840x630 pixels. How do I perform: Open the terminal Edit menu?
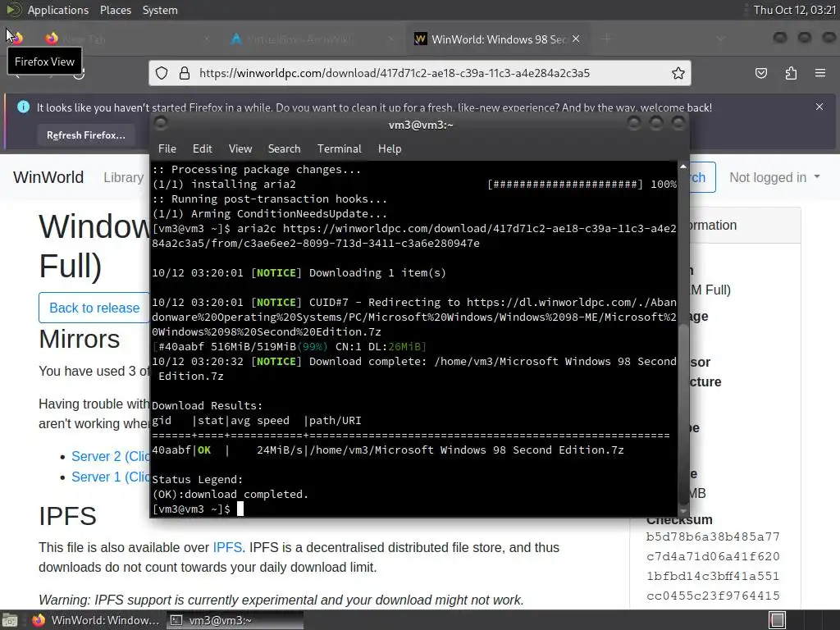click(x=202, y=148)
